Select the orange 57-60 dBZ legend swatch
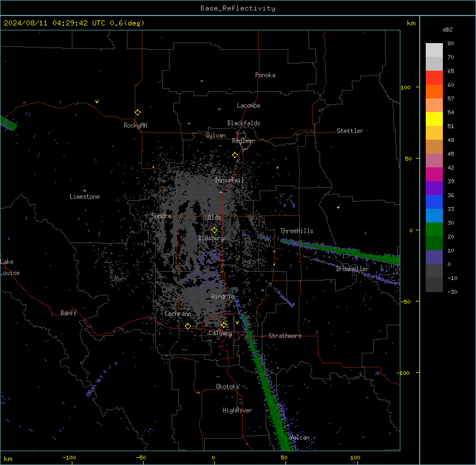Image resolution: width=476 pixels, height=465 pixels. (434, 91)
